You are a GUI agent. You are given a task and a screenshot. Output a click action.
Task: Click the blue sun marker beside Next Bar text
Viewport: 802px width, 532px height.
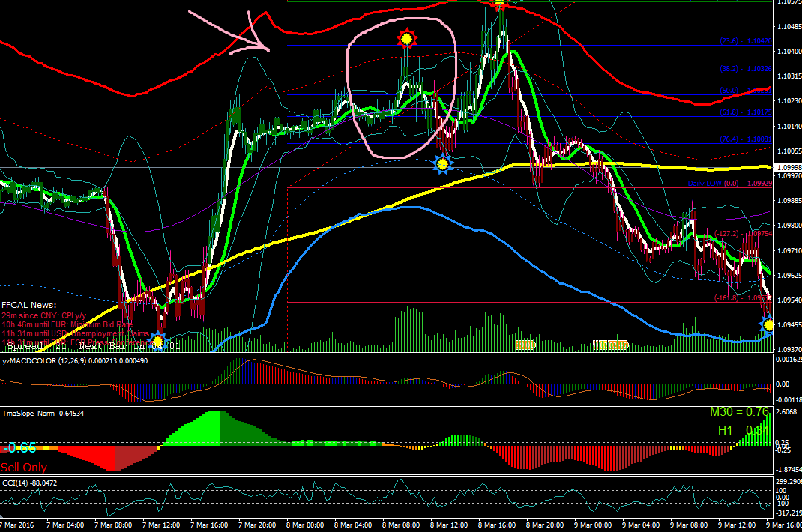click(x=157, y=341)
